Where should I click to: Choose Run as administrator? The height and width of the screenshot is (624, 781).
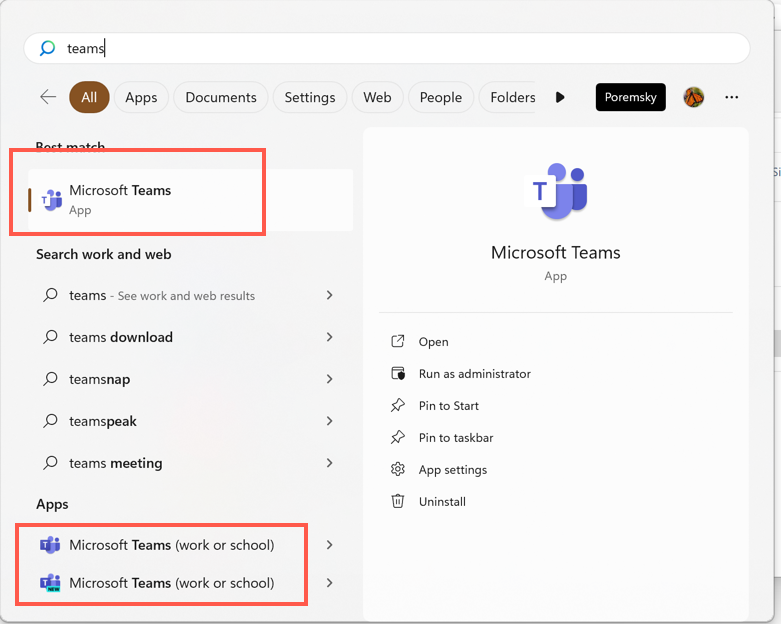(474, 374)
